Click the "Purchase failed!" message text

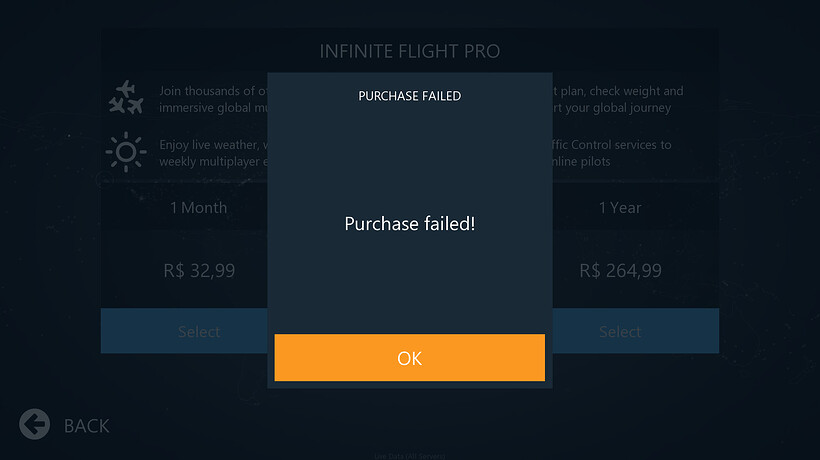tap(410, 223)
